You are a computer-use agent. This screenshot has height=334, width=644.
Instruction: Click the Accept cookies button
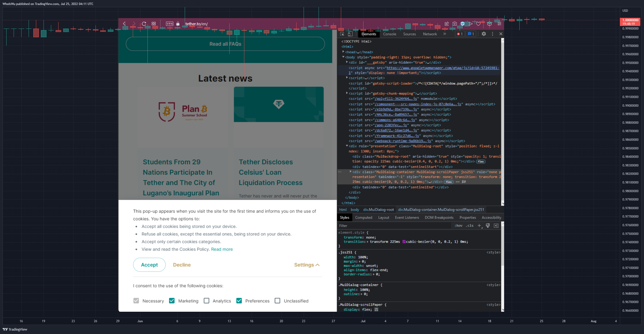click(x=149, y=265)
